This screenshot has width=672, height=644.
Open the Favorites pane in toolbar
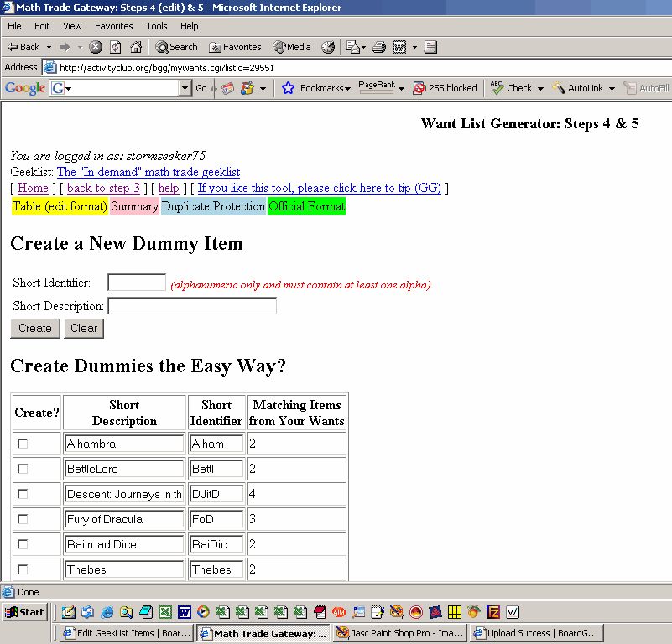(x=235, y=47)
